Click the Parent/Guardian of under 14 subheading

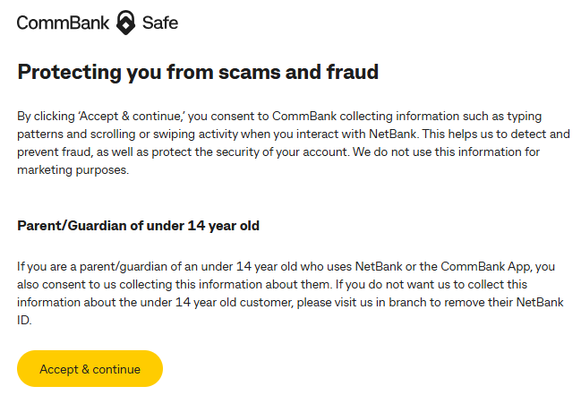[x=138, y=226]
